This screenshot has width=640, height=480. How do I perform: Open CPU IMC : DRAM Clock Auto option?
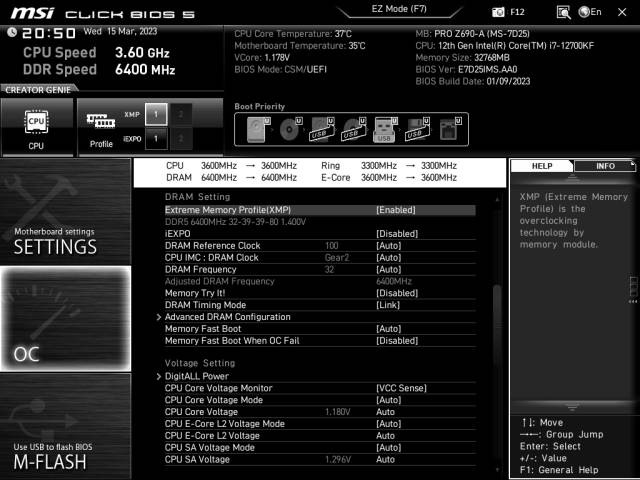[x=389, y=257]
